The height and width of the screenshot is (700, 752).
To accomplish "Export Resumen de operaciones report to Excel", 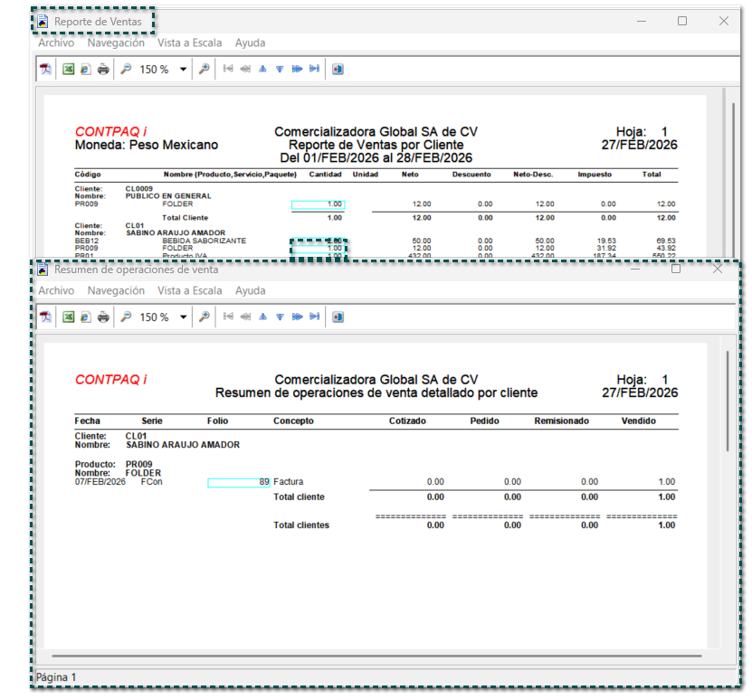I will click(68, 317).
